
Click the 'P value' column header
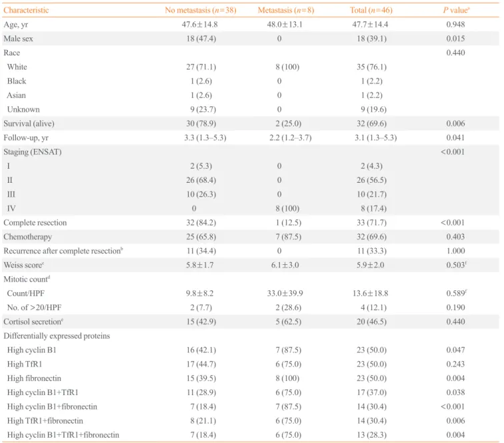click(x=456, y=10)
